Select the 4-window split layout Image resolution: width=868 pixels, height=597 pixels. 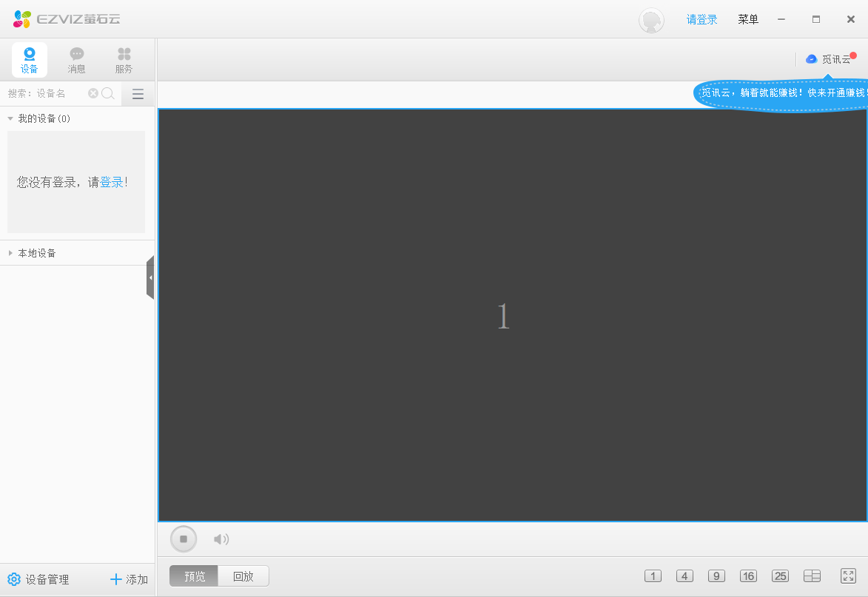(684, 576)
